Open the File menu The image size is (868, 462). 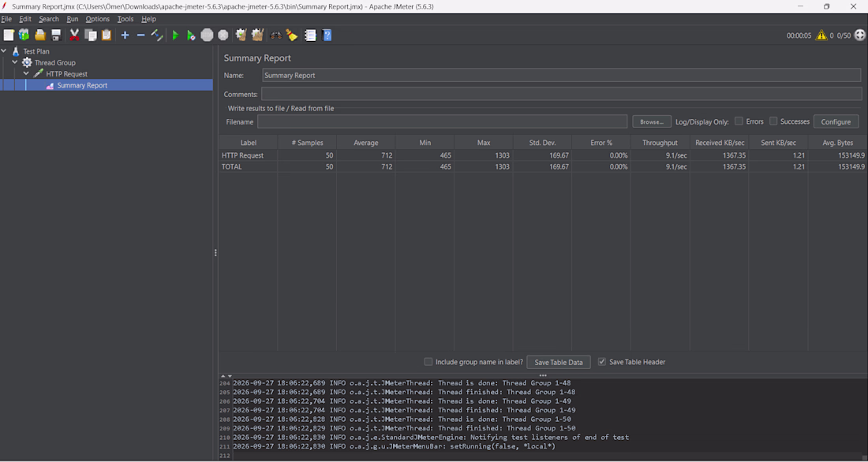(x=6, y=19)
